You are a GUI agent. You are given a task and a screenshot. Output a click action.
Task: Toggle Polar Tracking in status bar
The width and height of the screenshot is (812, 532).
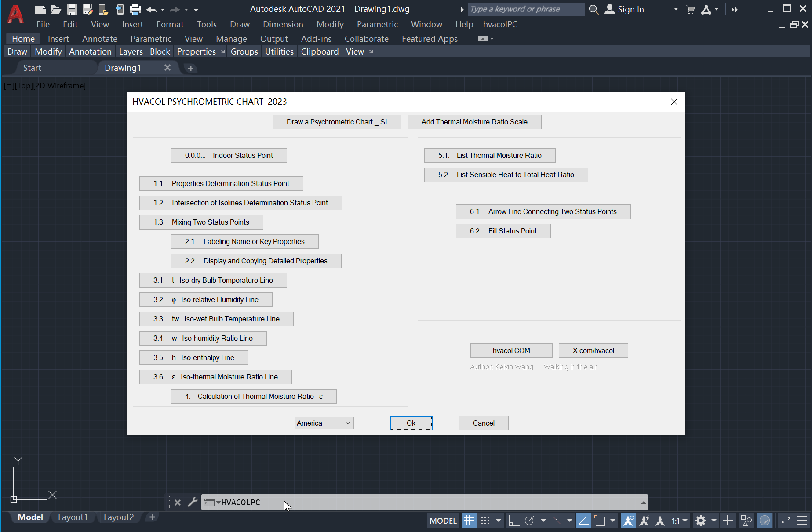tap(530, 521)
